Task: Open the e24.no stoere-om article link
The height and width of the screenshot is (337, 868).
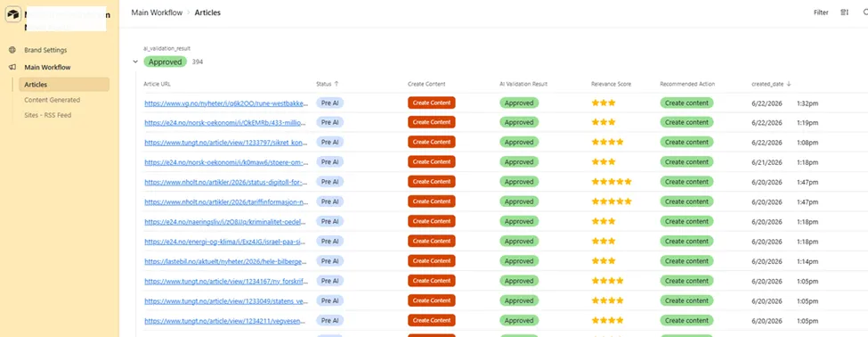Action: click(x=225, y=162)
